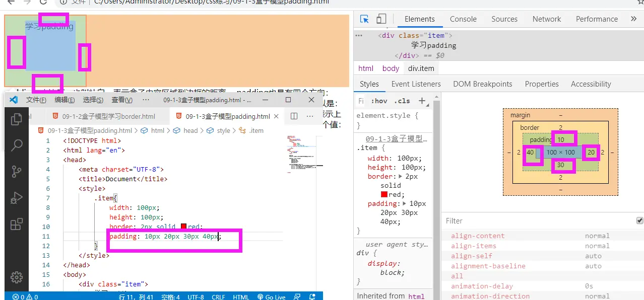Image resolution: width=644 pixels, height=300 pixels.
Task: Open the 编辑(E) menu
Action: [x=65, y=100]
